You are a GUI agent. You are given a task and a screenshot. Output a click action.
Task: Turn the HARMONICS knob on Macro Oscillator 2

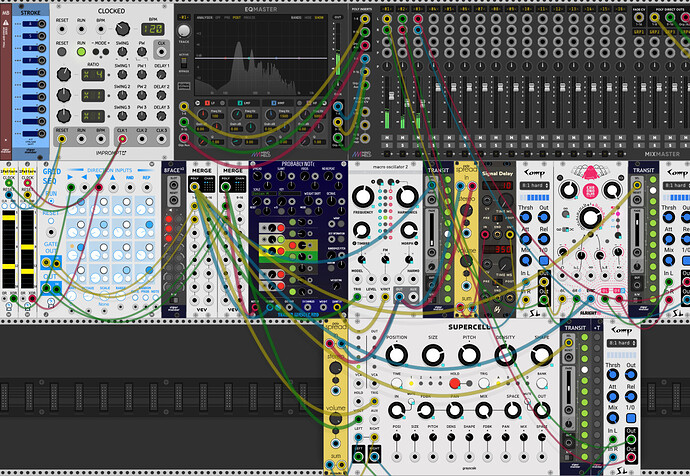point(407,196)
